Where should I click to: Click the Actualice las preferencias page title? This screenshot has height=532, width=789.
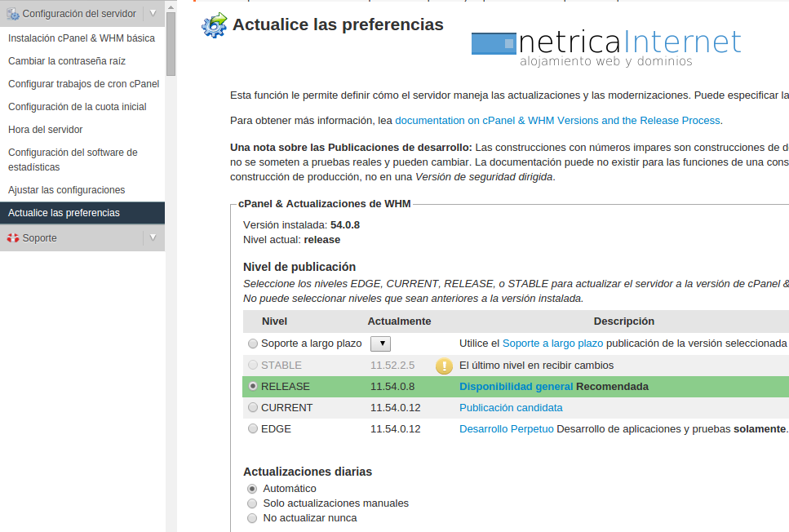[338, 24]
